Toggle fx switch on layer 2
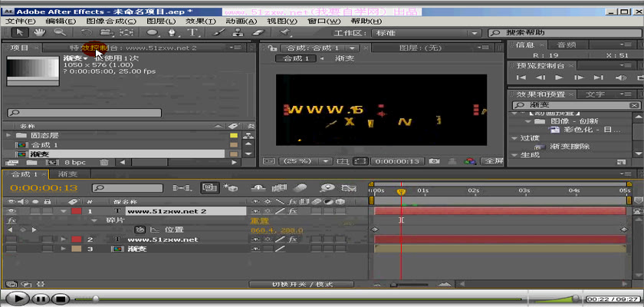This screenshot has width=644, height=307. click(x=292, y=239)
